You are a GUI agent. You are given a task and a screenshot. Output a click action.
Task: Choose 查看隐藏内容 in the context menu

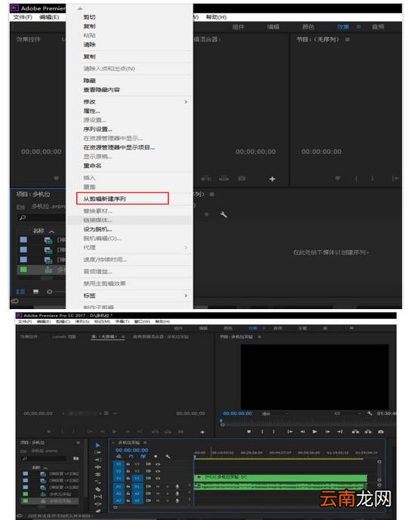101,90
